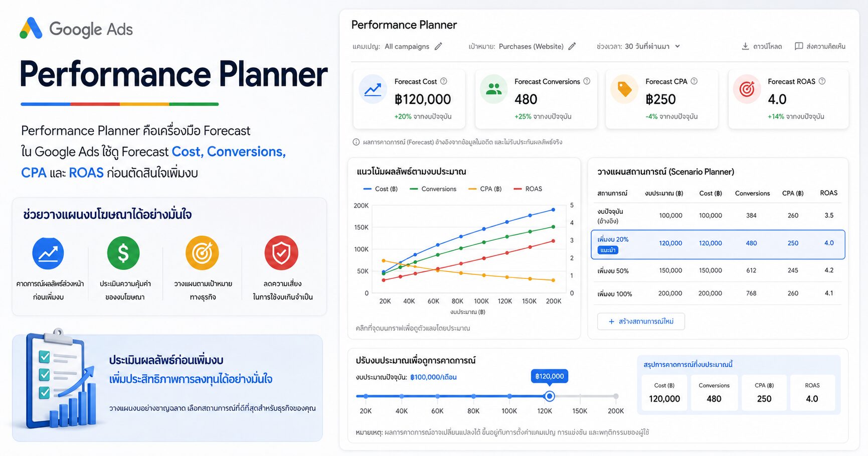The height and width of the screenshot is (456, 868).
Task: Click the Forecast Conversions people icon
Action: tap(494, 89)
